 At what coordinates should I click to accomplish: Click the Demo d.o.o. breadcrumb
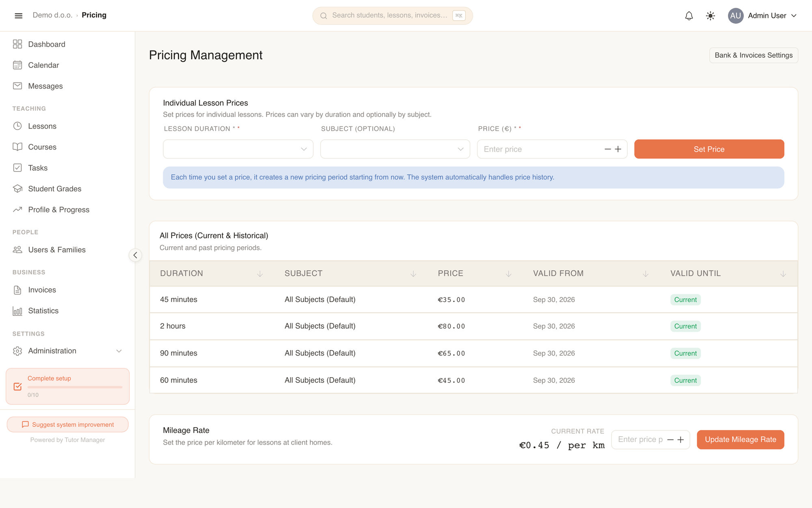52,15
